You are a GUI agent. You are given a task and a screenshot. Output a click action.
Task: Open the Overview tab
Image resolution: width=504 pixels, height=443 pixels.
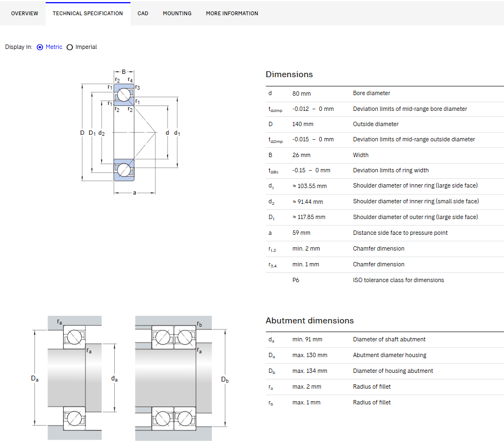[x=24, y=14]
